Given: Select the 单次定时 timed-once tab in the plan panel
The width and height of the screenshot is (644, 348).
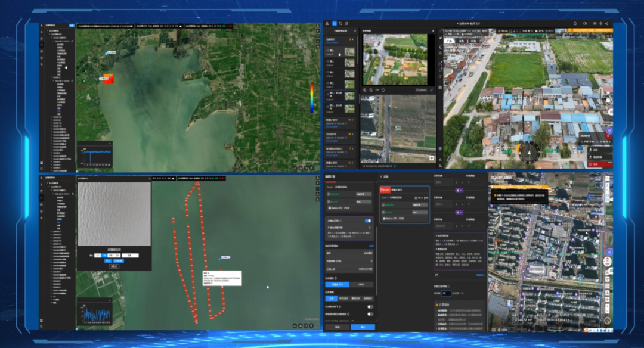Looking at the screenshot, I should [x=343, y=299].
